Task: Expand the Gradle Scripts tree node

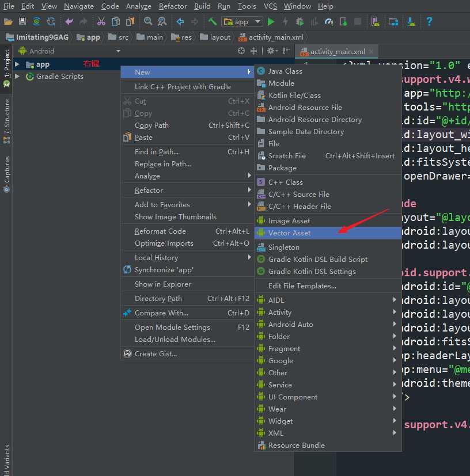Action: [17, 76]
